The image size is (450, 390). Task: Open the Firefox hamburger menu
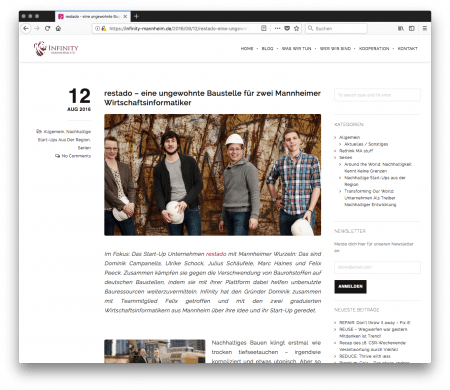(424, 28)
